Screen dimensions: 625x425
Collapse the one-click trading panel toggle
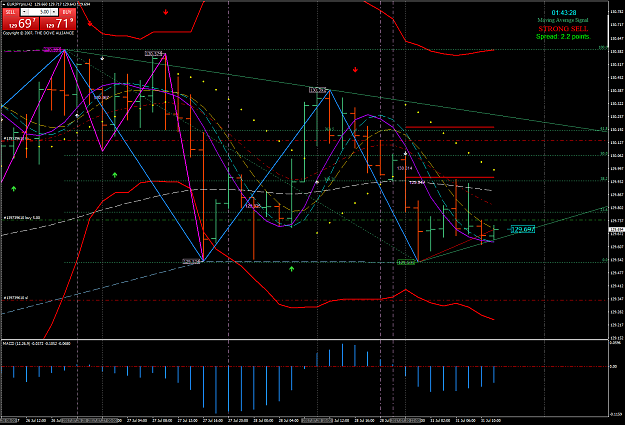(x=4, y=4)
